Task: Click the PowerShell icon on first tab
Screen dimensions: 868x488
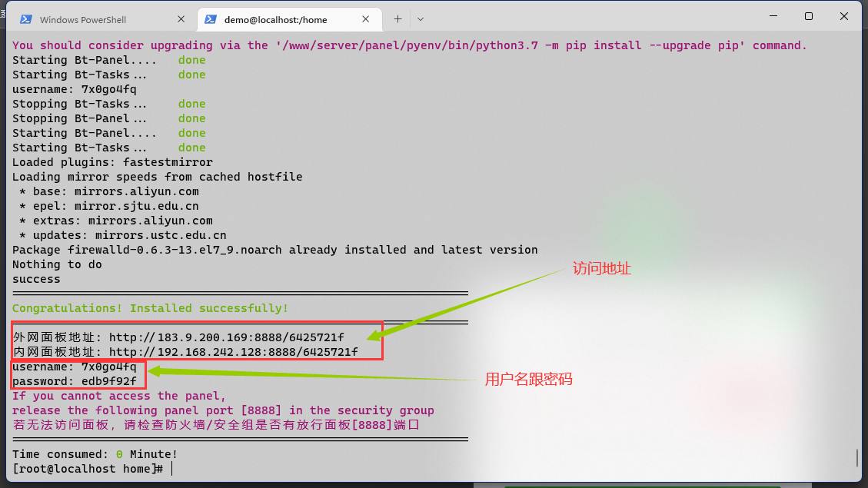Action: click(25, 19)
